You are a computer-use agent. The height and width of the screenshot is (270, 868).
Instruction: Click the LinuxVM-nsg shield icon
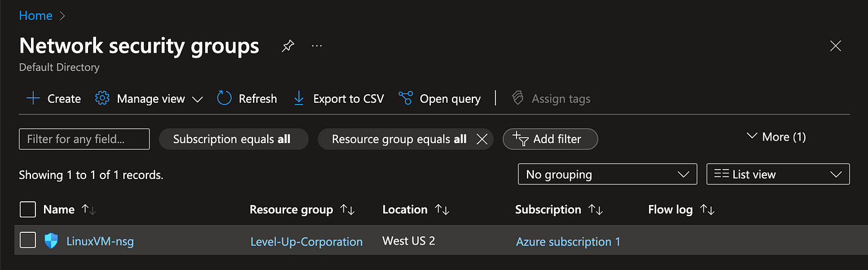51,241
